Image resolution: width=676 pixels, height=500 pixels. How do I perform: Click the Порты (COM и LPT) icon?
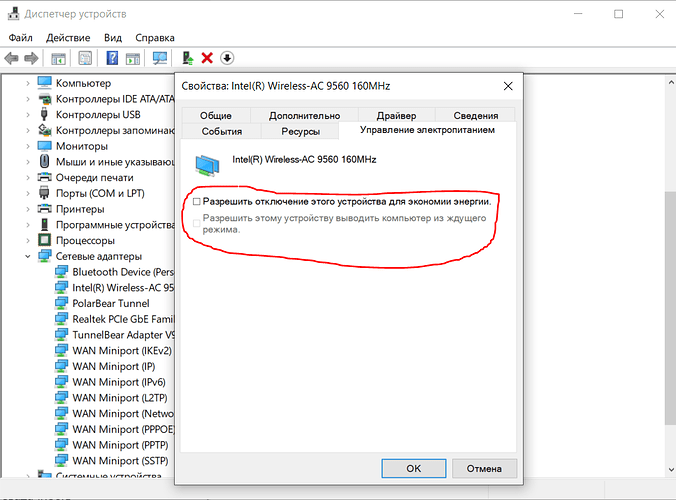click(44, 193)
